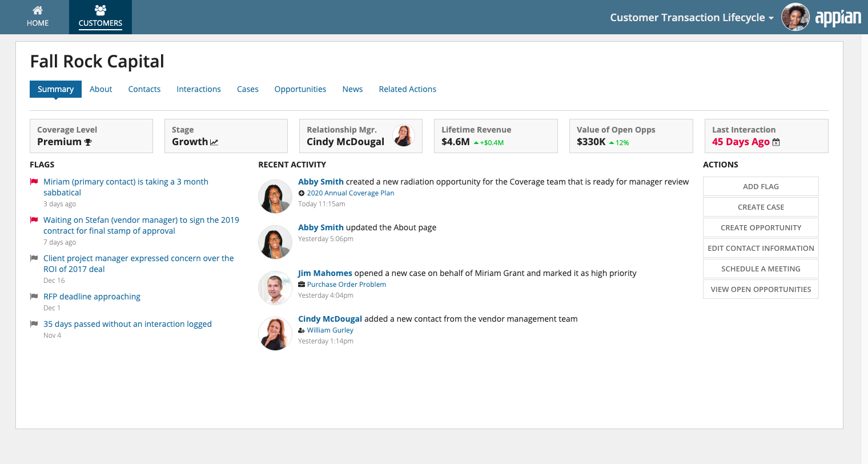Open the William Gurley contact link
868x464 pixels.
click(330, 330)
